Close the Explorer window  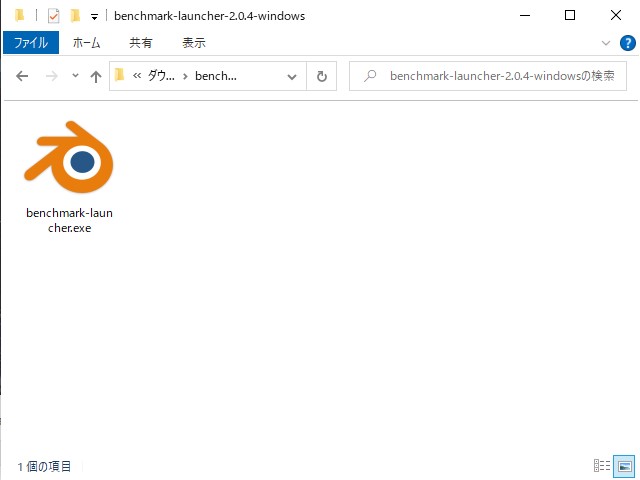point(616,16)
